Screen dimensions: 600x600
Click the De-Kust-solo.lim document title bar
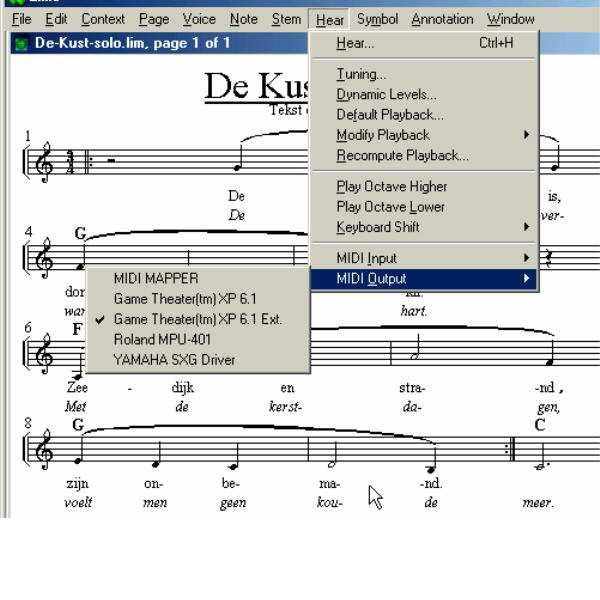click(x=159, y=43)
